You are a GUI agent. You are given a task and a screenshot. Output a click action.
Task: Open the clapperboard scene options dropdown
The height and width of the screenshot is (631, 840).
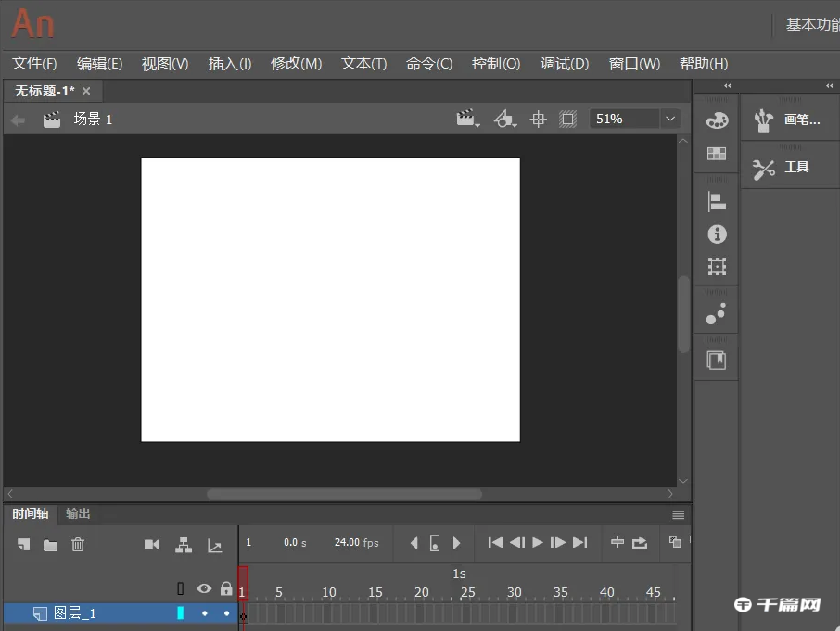pyautogui.click(x=469, y=119)
